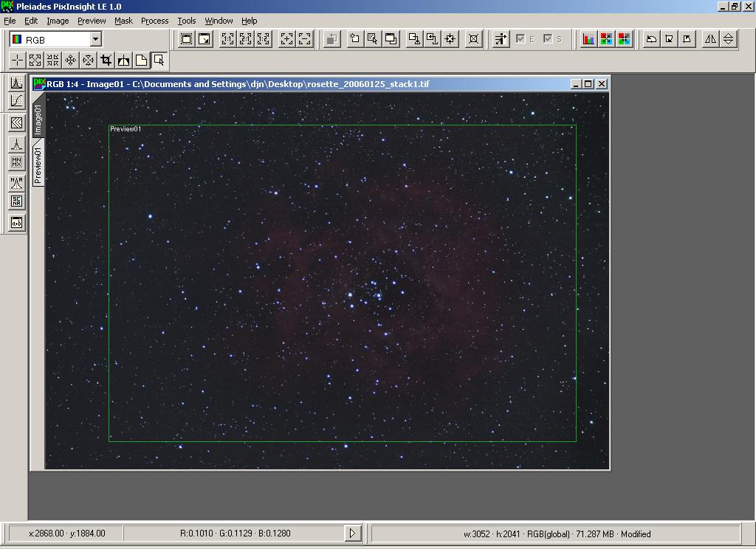Click the Preview01 label in the image
756x549 pixels.
(x=126, y=129)
